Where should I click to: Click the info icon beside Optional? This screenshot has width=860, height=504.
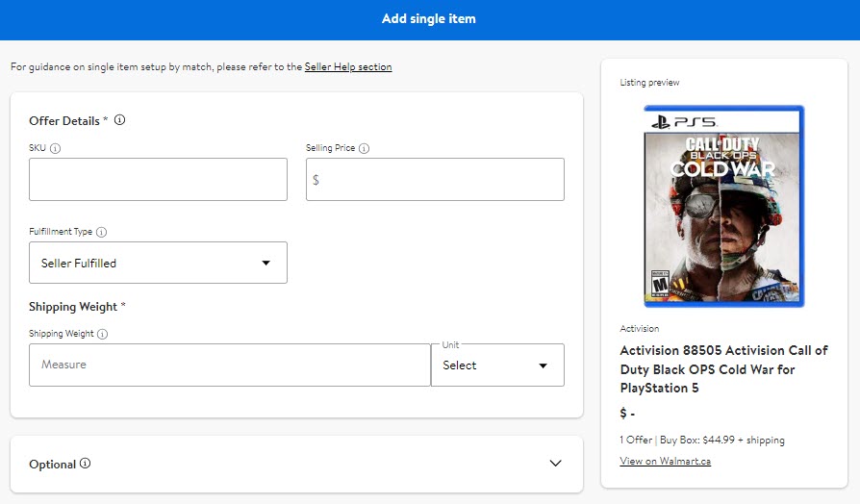click(x=85, y=464)
